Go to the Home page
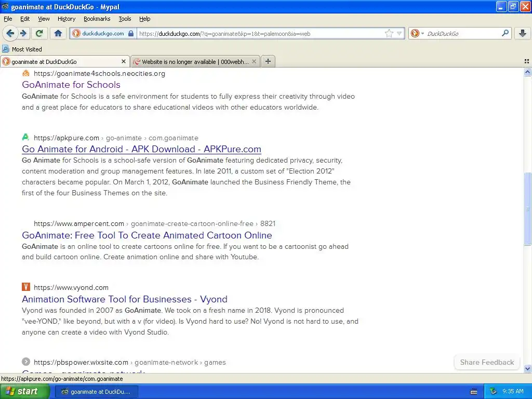Image resolution: width=532 pixels, height=399 pixels. pyautogui.click(x=58, y=33)
